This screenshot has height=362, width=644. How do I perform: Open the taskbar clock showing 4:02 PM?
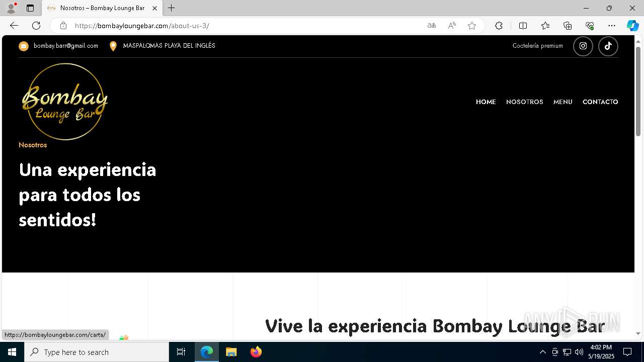click(x=601, y=352)
